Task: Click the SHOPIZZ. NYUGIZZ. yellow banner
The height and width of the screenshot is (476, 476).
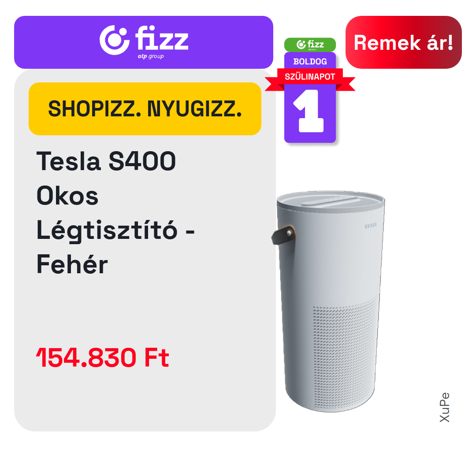Action: (145, 109)
